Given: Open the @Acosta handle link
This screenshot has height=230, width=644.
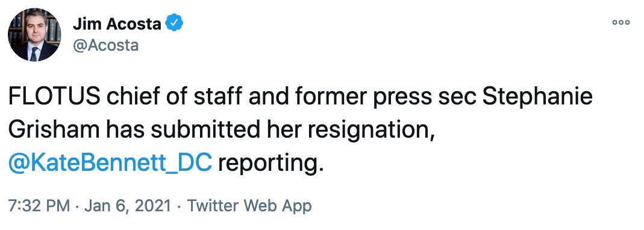Looking at the screenshot, I should tap(105, 45).
